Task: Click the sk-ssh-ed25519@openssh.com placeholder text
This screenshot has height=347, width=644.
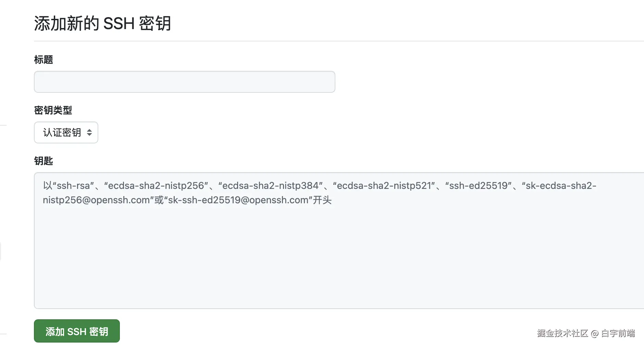Action: pos(238,200)
